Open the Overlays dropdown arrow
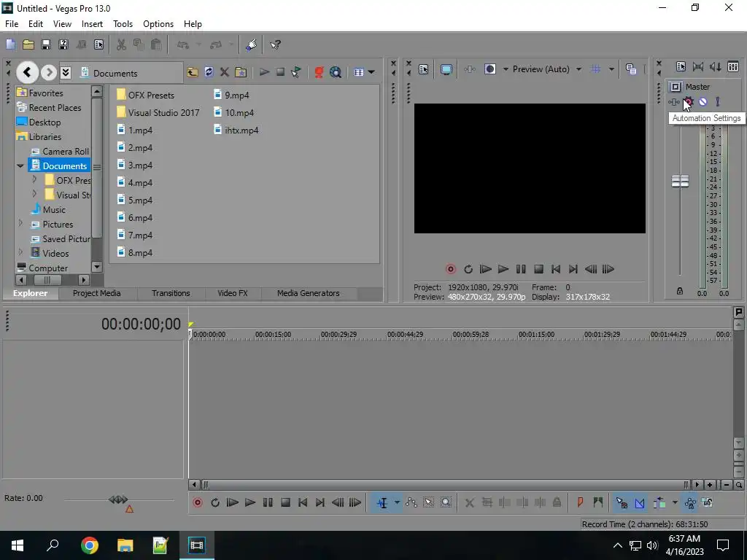The image size is (747, 560). [611, 69]
